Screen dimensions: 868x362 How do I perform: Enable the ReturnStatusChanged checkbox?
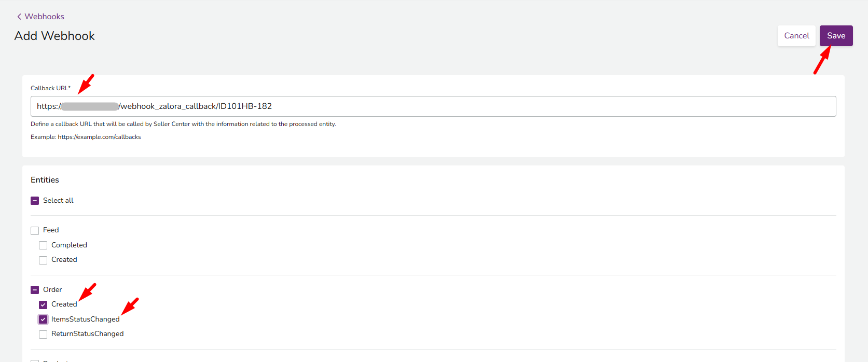click(43, 334)
